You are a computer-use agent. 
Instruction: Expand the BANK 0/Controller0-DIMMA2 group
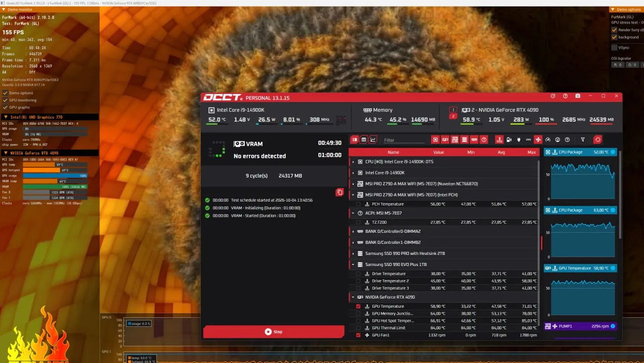(353, 231)
